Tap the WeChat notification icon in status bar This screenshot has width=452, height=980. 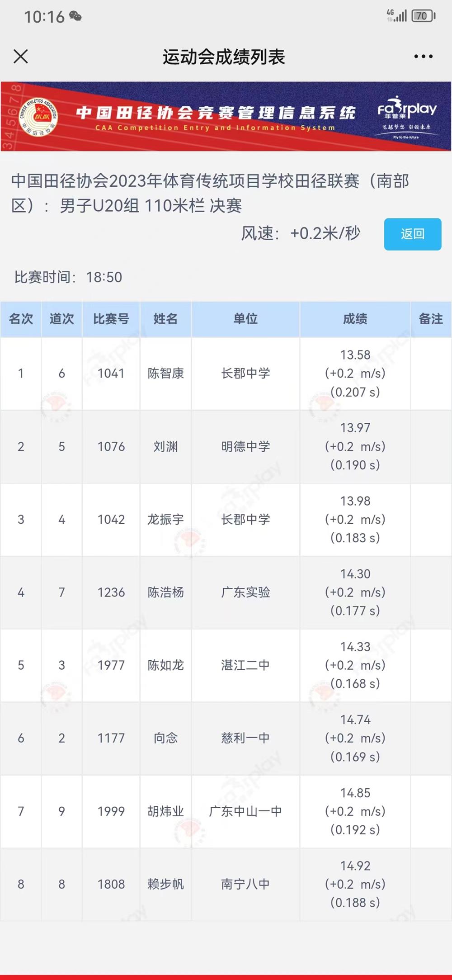tap(75, 17)
